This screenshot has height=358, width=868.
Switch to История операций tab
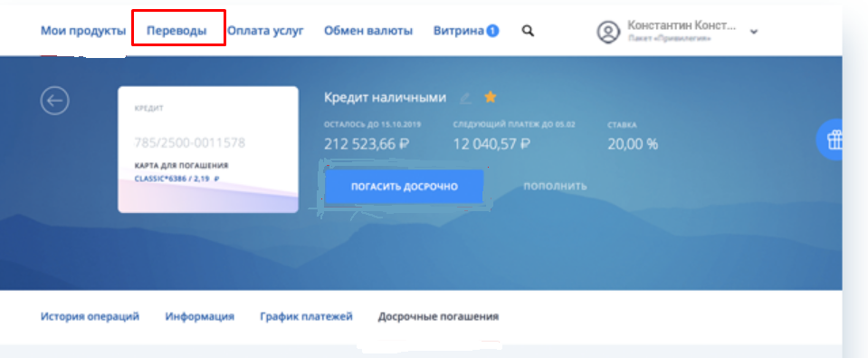point(90,317)
